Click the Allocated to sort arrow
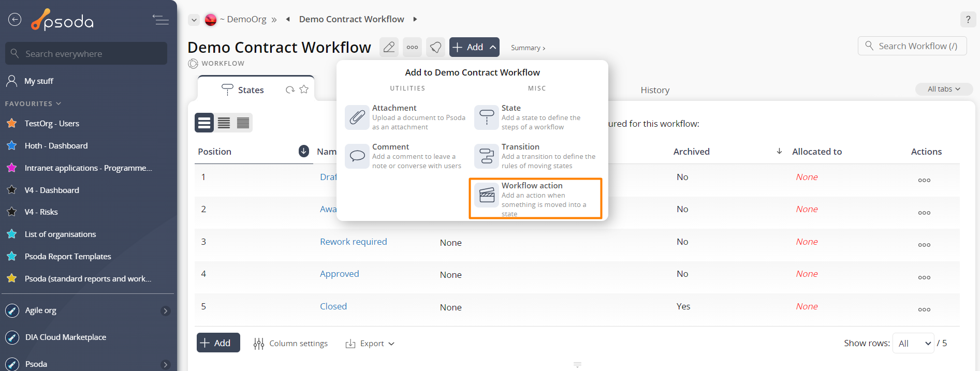The height and width of the screenshot is (371, 980). 779,151
